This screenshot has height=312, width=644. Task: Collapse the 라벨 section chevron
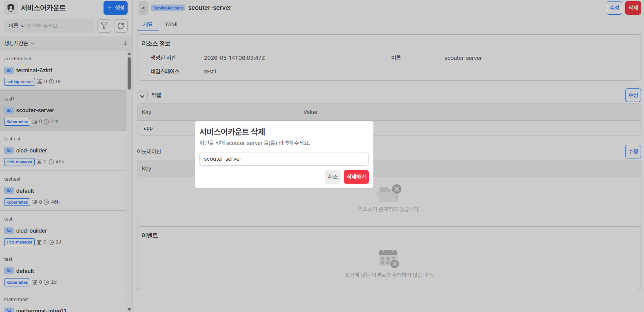click(x=142, y=96)
